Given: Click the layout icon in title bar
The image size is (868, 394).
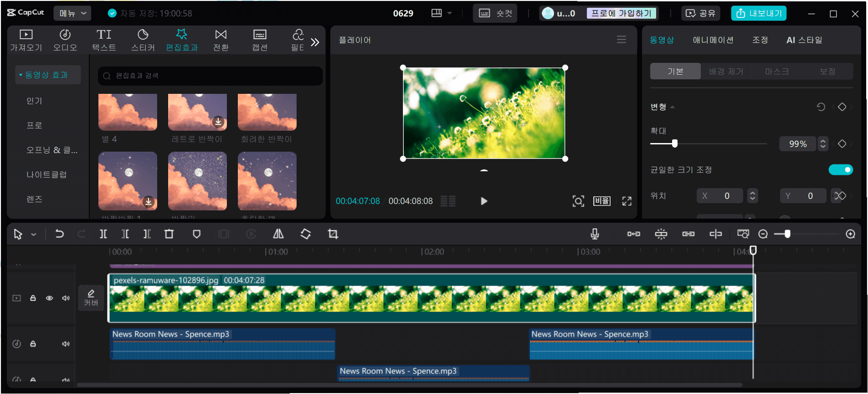Looking at the screenshot, I should point(437,13).
